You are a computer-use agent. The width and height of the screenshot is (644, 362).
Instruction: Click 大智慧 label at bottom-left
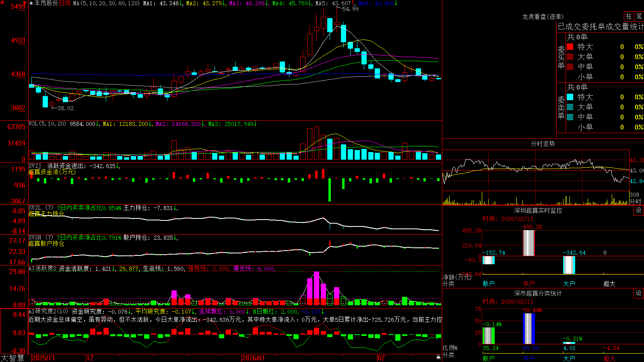12,358
